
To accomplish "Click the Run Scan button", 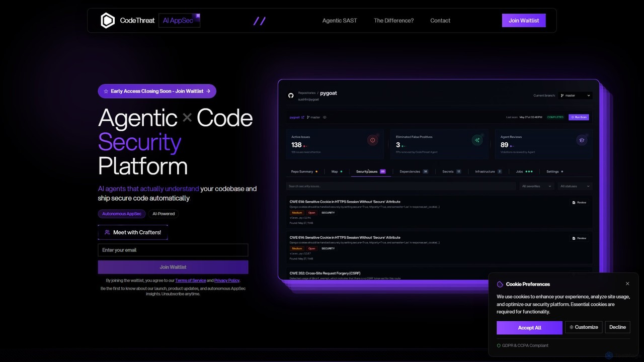I will (x=579, y=117).
